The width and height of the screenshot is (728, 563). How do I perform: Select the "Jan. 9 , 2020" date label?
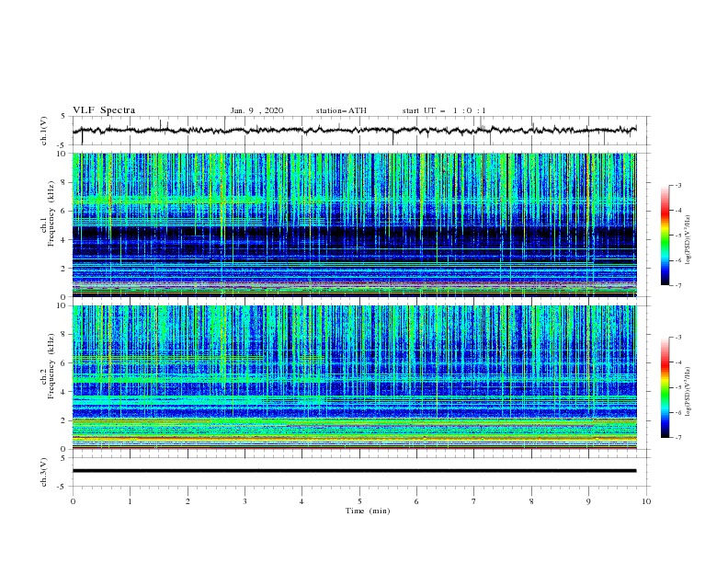point(256,110)
